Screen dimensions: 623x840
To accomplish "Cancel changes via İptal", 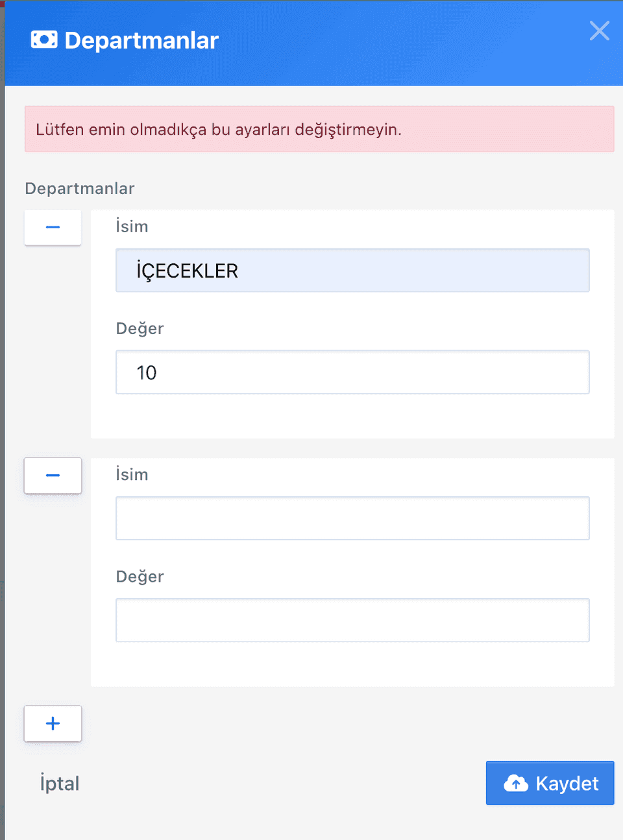I will (x=60, y=783).
